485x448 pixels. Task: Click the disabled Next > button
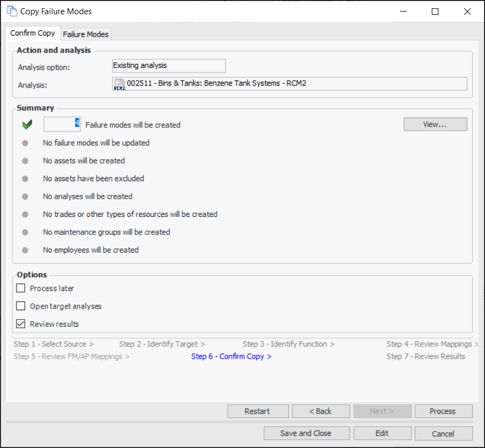(382, 411)
